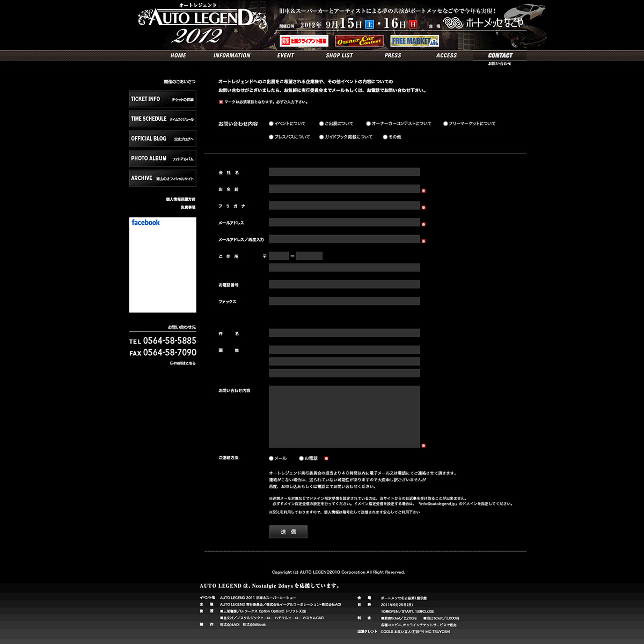
Task: Choose メール as contact method
Action: [272, 458]
